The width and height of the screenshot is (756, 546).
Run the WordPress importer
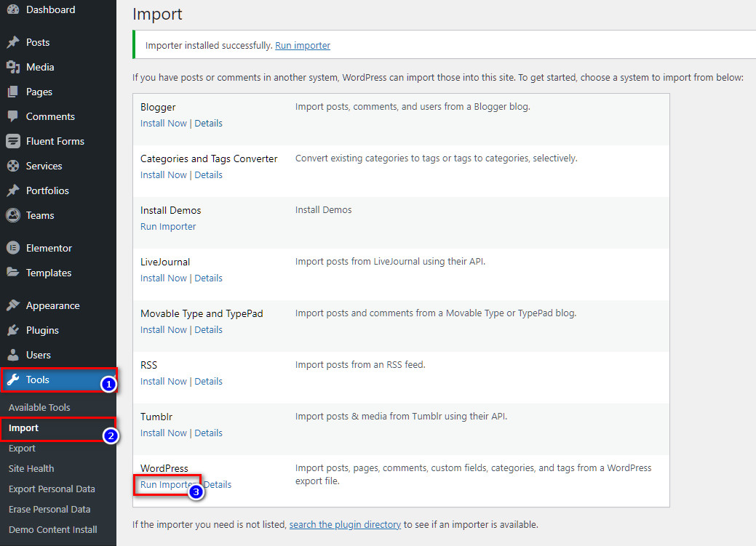pos(167,484)
